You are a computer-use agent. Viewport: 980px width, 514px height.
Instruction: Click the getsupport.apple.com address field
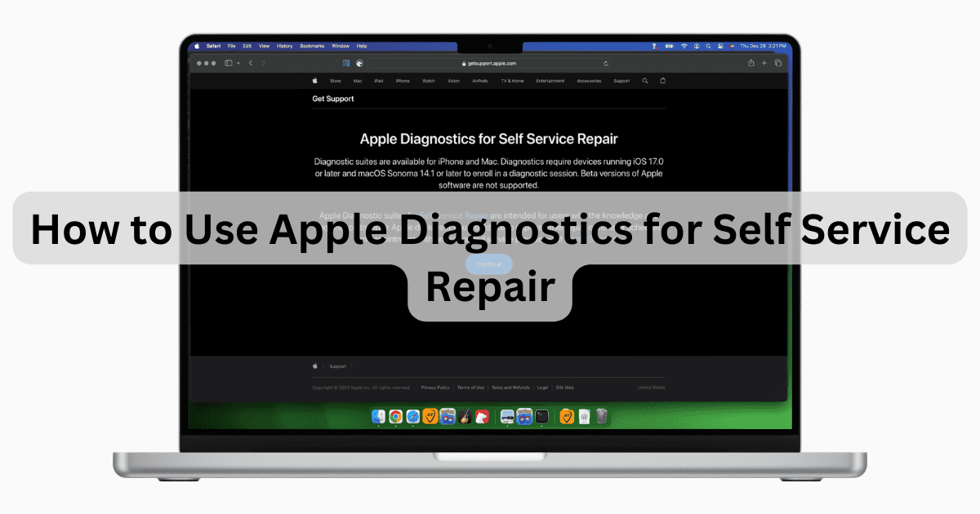tap(488, 63)
